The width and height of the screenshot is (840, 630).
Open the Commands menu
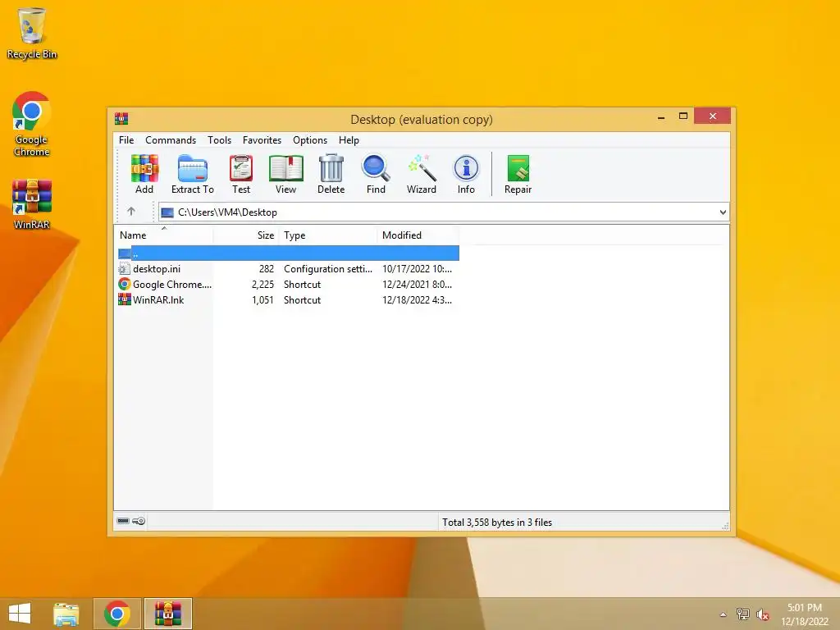tap(171, 139)
